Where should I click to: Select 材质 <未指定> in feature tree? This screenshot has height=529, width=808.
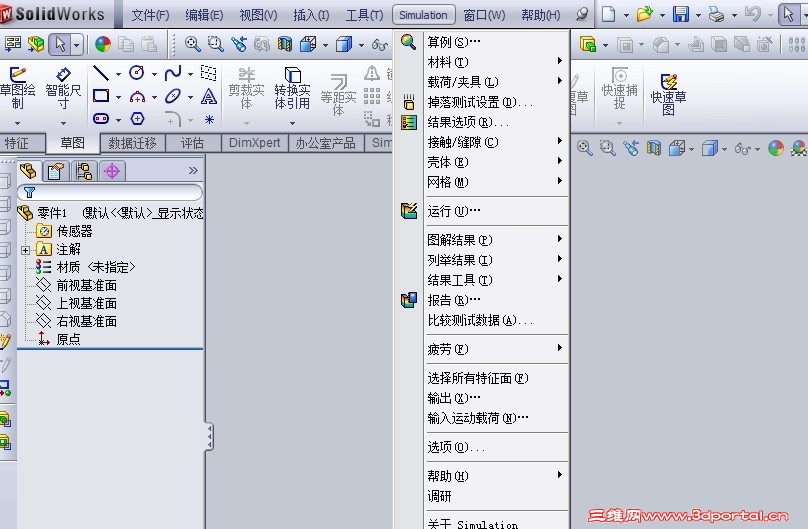tap(96, 267)
